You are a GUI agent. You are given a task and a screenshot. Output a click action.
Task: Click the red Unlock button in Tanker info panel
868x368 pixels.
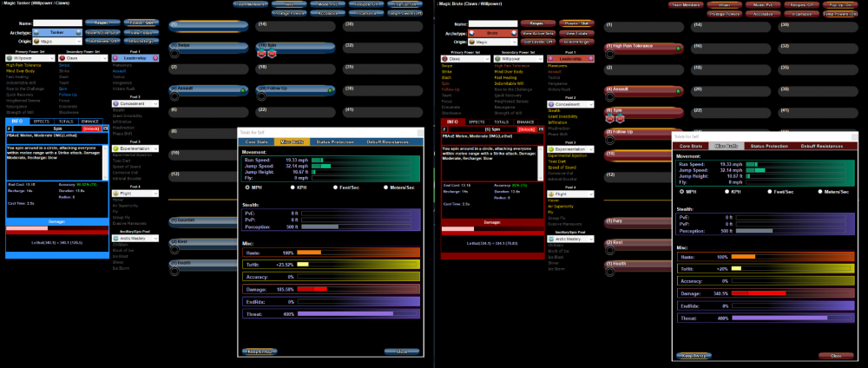pyautogui.click(x=91, y=128)
